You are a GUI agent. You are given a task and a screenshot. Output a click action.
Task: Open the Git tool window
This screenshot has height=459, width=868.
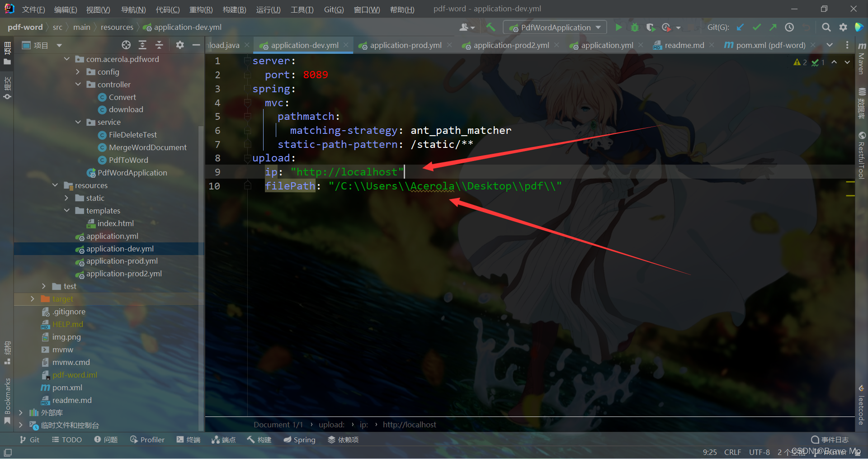tap(30, 440)
